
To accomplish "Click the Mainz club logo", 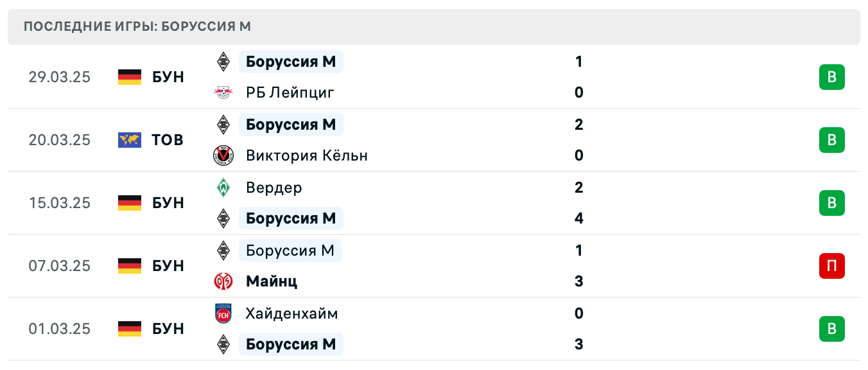I will [223, 281].
